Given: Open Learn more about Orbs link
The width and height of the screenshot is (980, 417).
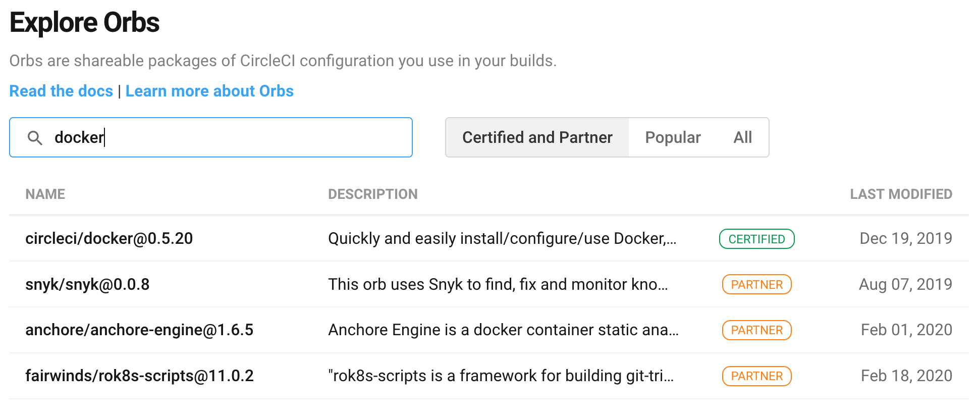Looking at the screenshot, I should point(209,91).
